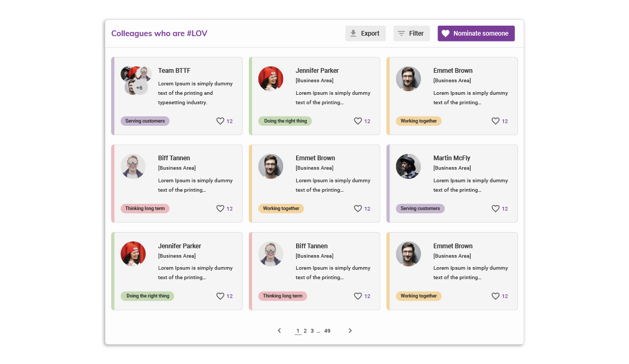Like Martin McFly's card with the heart
This screenshot has height=364, width=629.
click(495, 208)
